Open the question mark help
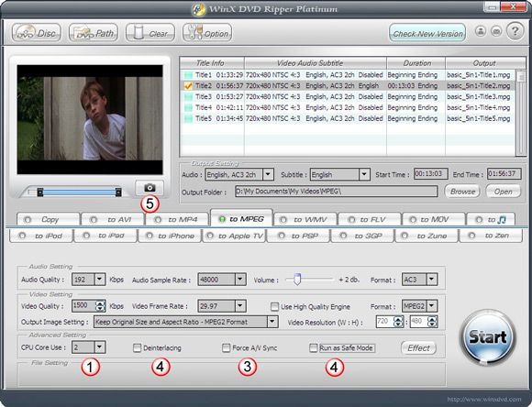 [x=515, y=31]
